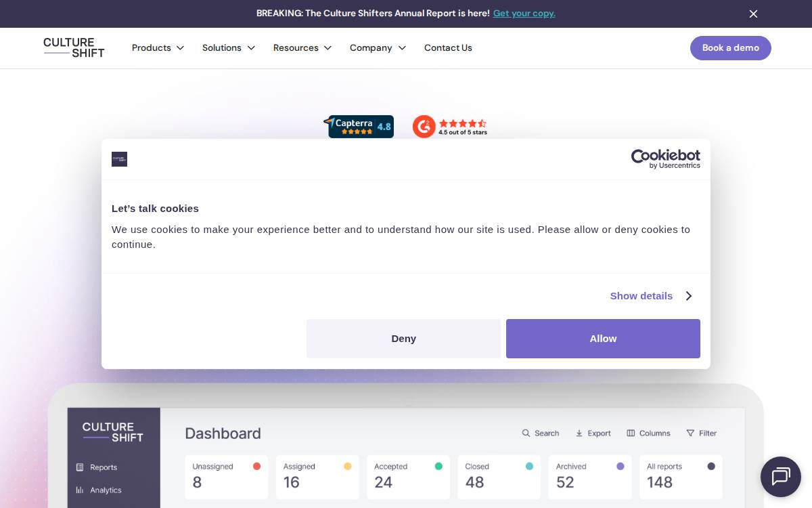Expand the Company chevron arrow
Screen dimensions: 812x508
[402, 48]
